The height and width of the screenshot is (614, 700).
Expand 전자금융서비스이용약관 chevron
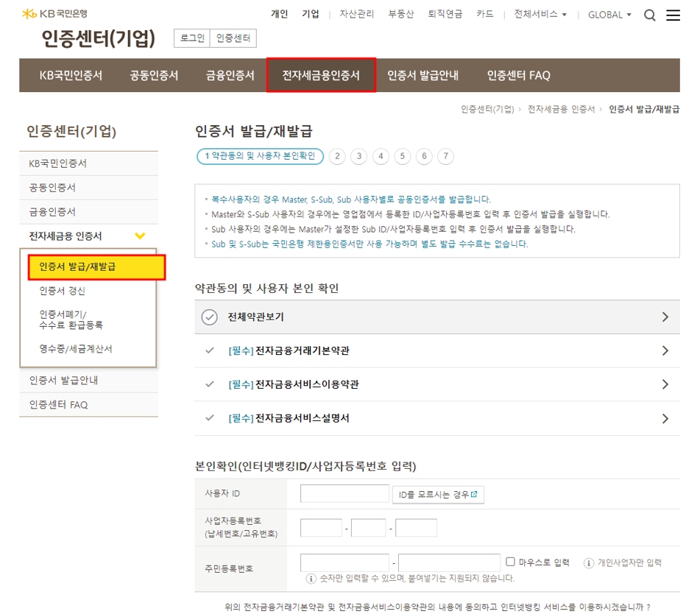(665, 384)
